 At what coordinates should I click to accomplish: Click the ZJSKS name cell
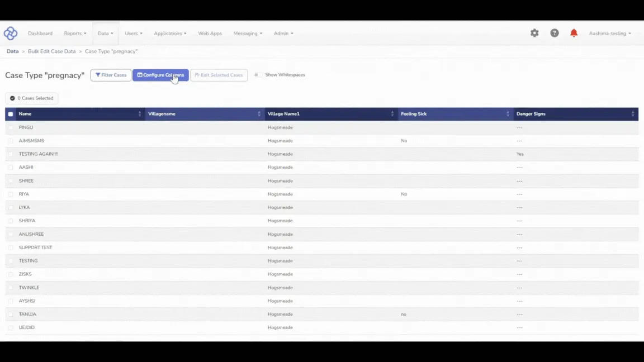(x=25, y=274)
